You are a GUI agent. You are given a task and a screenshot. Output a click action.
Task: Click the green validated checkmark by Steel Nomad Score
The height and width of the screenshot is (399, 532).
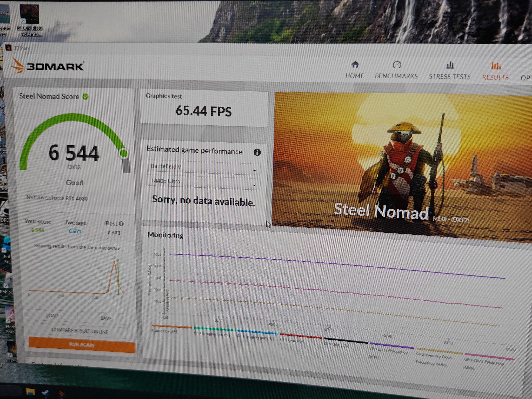click(x=85, y=97)
